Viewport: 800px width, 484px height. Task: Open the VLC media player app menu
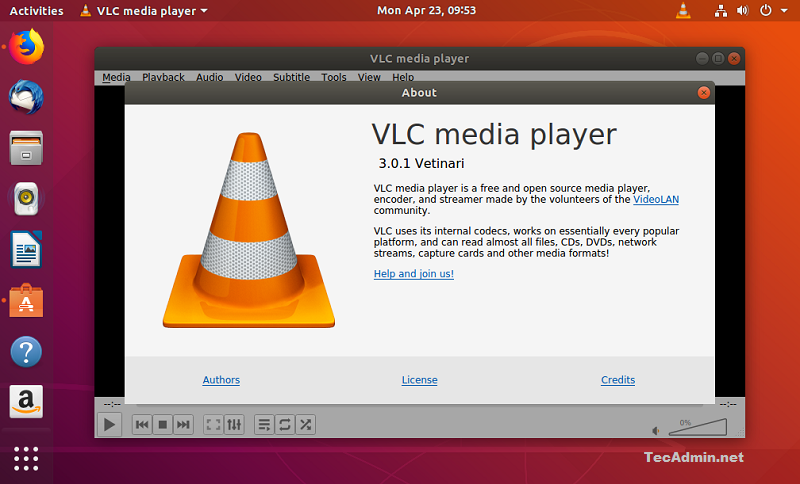coord(144,11)
